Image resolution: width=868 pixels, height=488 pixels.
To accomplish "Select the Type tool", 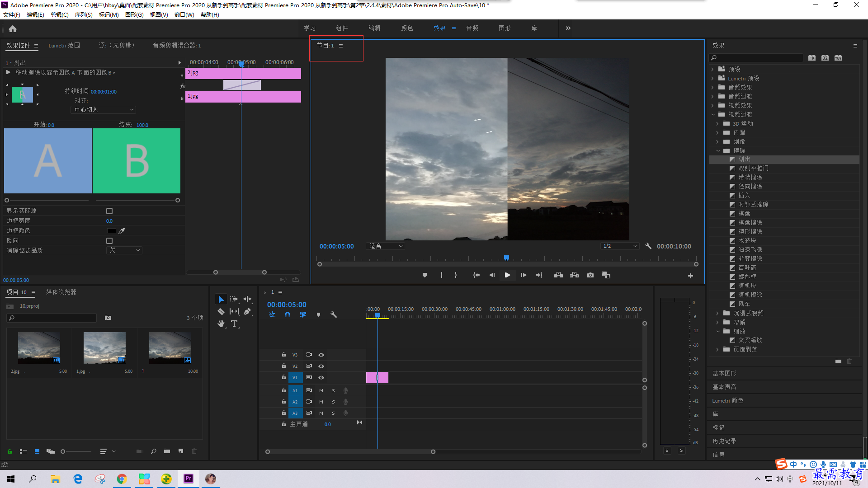I will (234, 324).
